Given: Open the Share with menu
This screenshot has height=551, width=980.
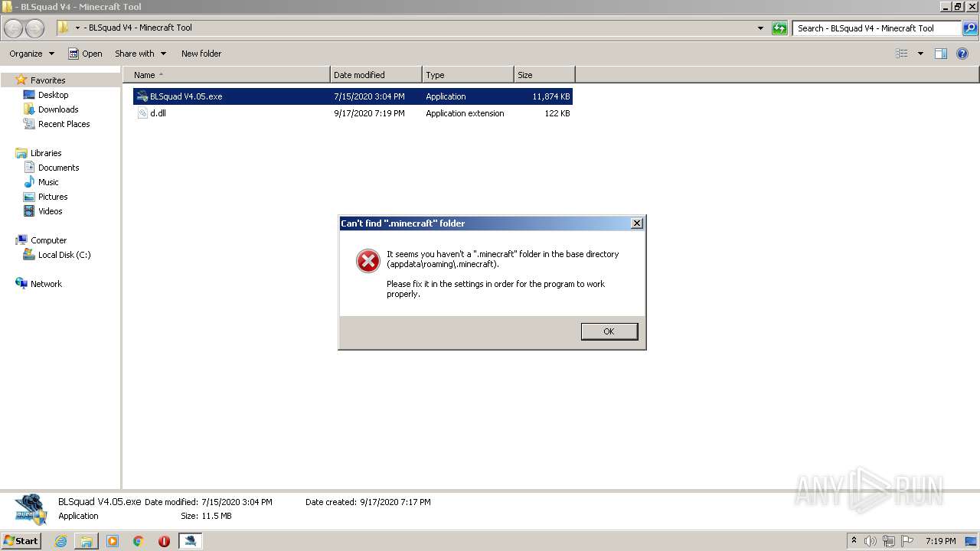Looking at the screenshot, I should (x=140, y=54).
